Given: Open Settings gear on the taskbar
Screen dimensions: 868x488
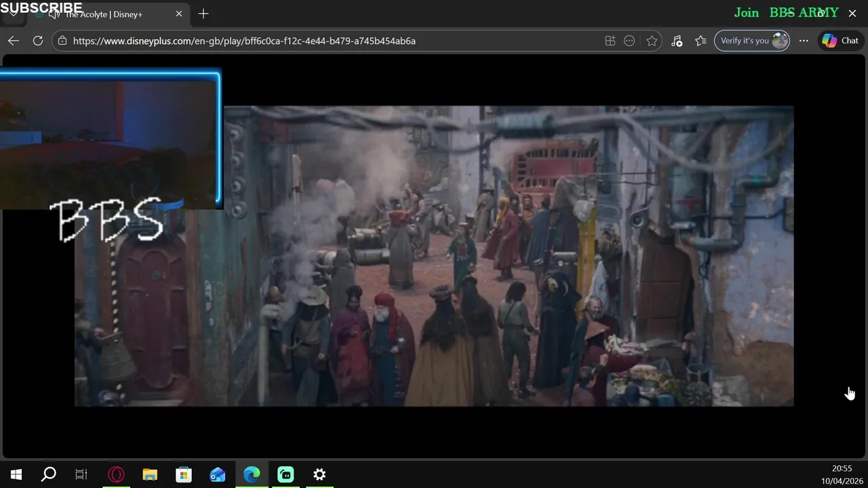Looking at the screenshot, I should click(319, 474).
